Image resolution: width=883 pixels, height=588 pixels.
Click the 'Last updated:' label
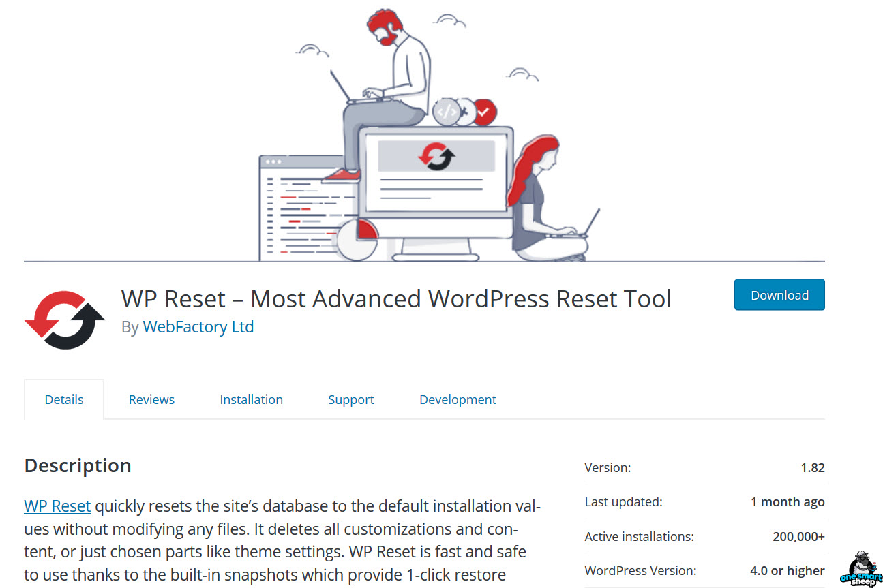tap(623, 502)
